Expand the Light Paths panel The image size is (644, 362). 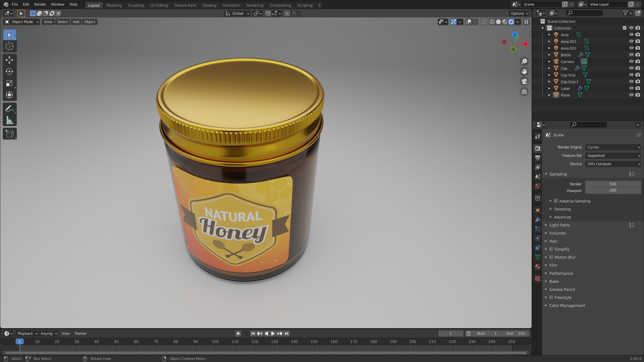559,225
